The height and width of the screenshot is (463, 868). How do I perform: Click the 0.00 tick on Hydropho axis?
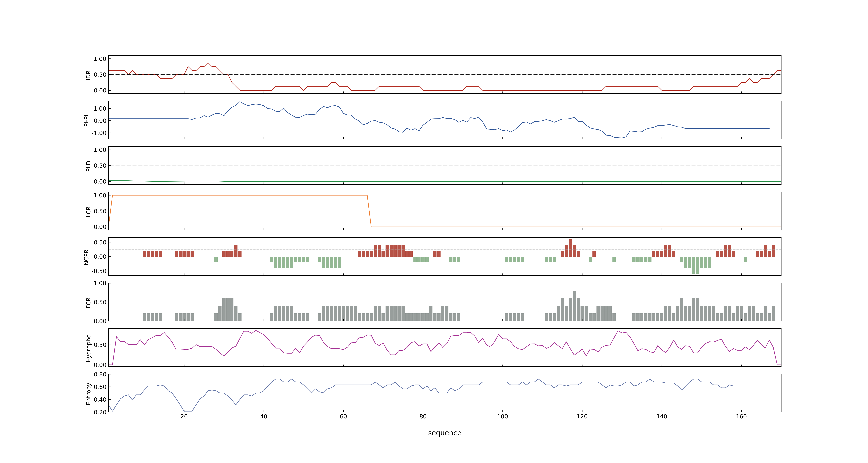point(100,365)
